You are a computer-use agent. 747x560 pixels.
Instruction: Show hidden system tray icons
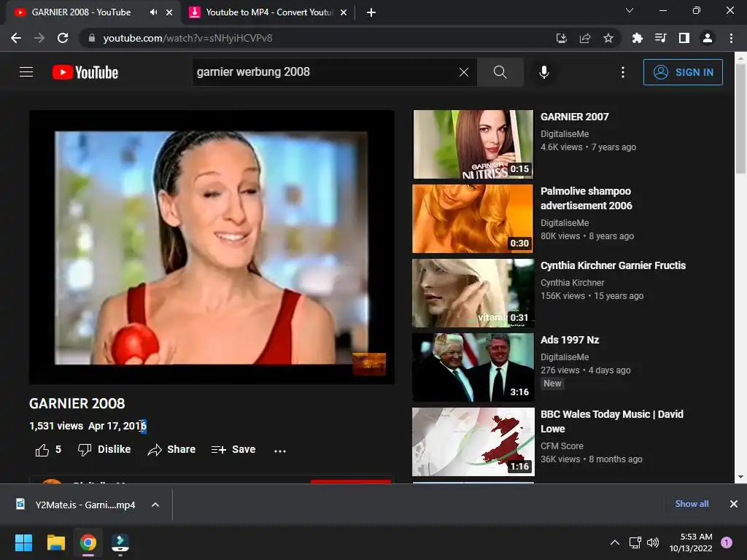coord(615,542)
